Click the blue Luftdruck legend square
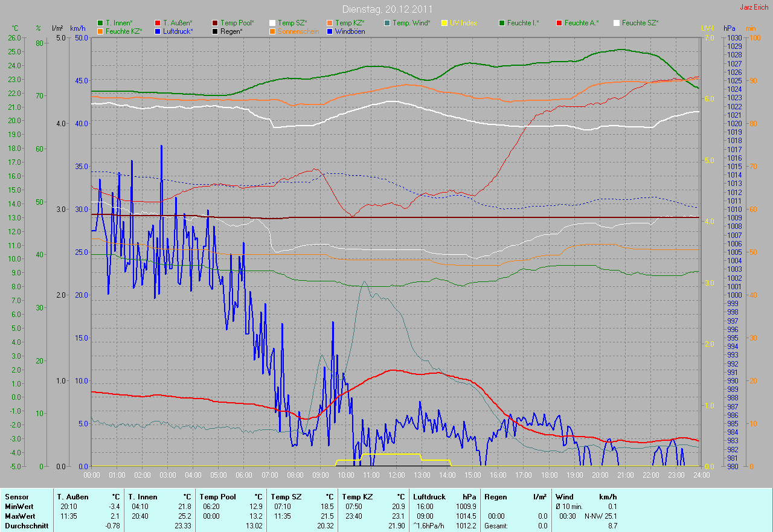This screenshot has height=532, width=773. (x=158, y=31)
